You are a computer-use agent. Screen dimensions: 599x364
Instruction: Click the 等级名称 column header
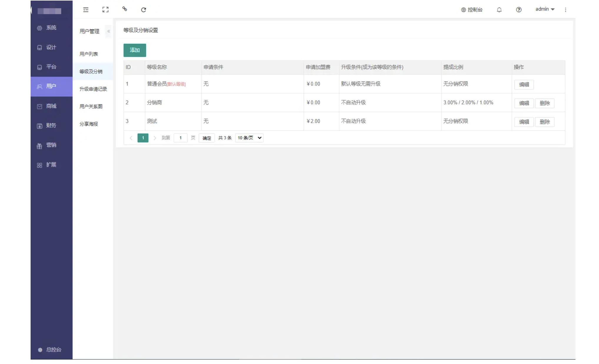[173, 67]
